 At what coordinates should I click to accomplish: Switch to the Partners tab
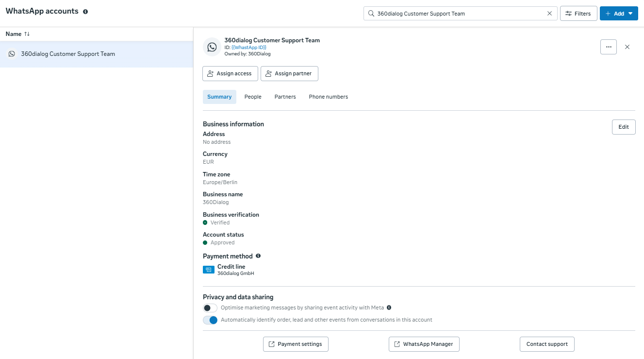285,97
